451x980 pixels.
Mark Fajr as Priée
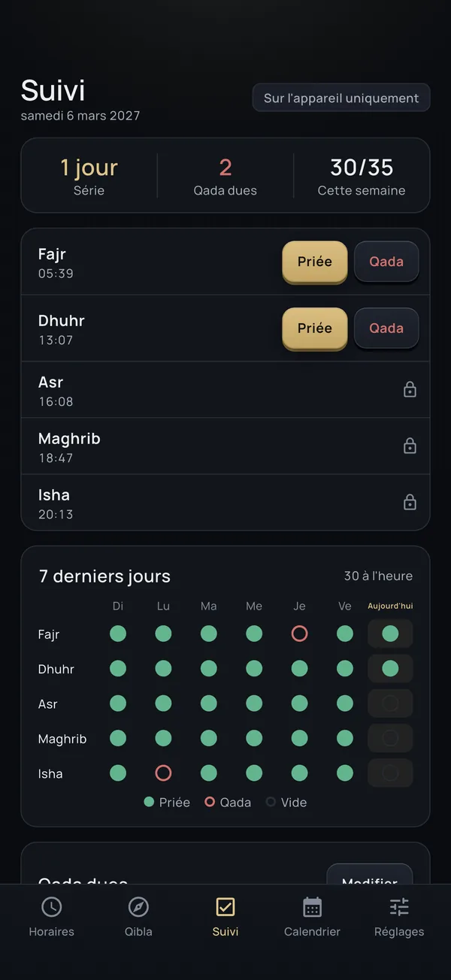[315, 262]
